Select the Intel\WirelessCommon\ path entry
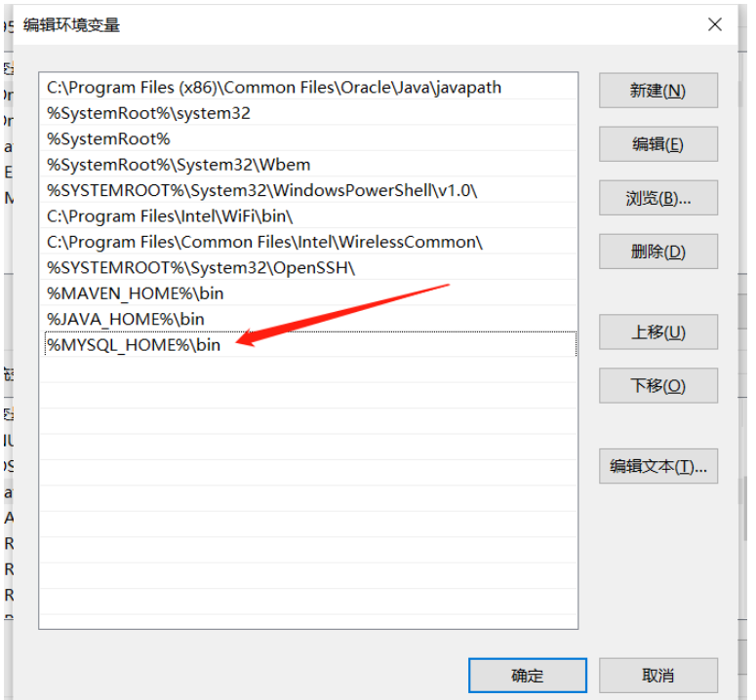Viewport: 756px width, 700px height. pyautogui.click(x=308, y=242)
